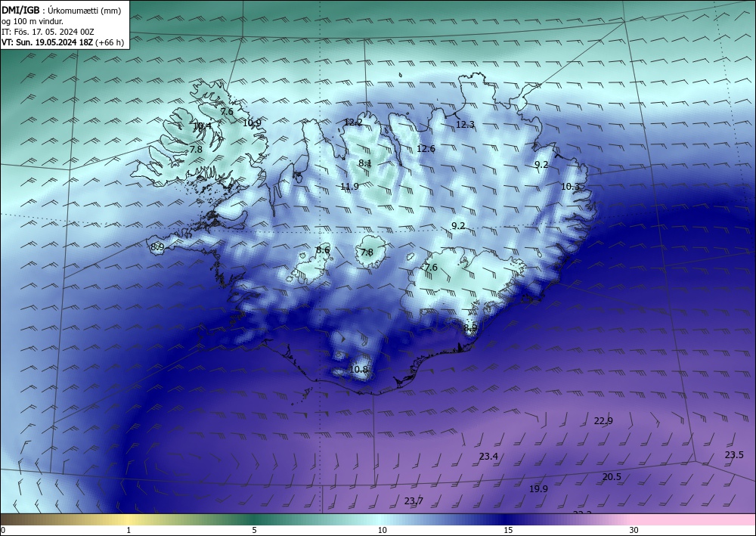
Task: Click the 12.6 value label
Action: point(426,148)
